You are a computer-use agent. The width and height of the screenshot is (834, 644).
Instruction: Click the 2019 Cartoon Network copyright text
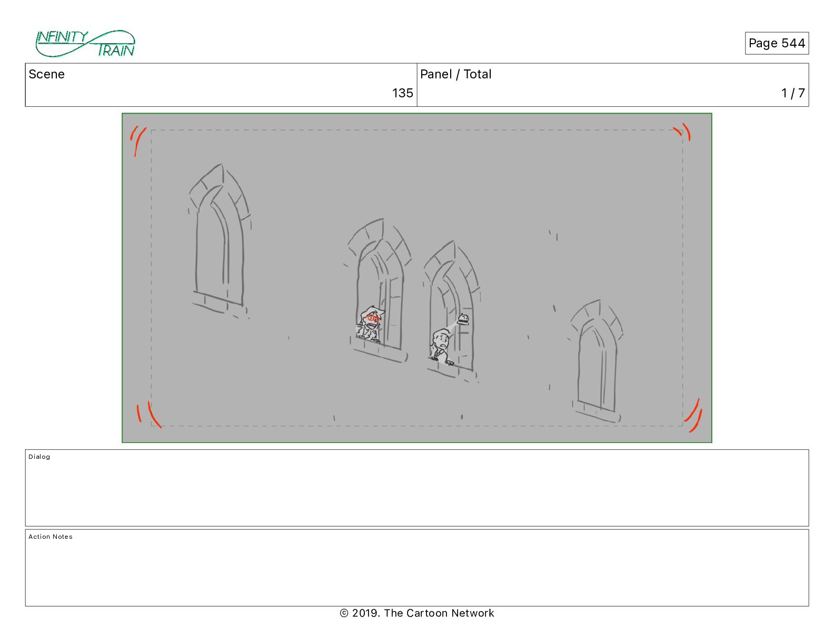(417, 613)
